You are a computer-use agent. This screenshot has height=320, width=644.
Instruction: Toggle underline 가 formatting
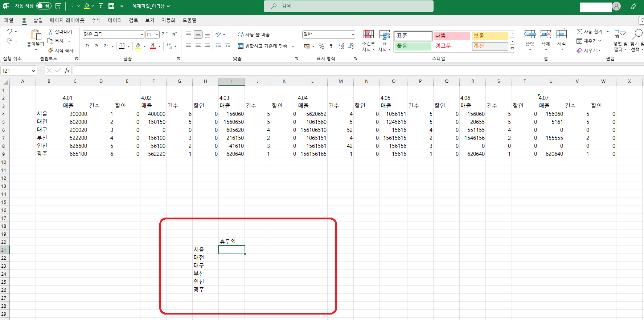tap(106, 46)
